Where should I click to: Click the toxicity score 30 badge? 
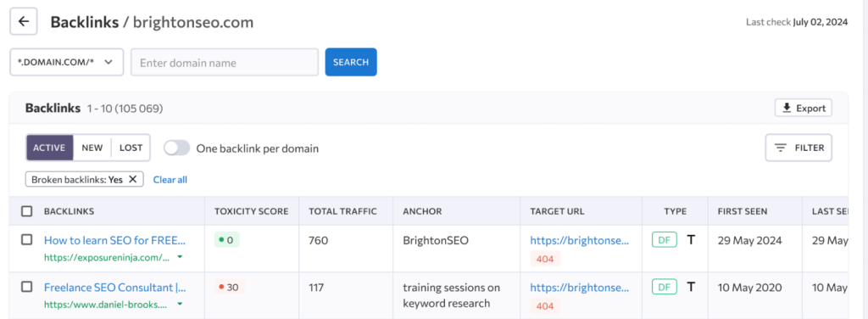coord(229,287)
